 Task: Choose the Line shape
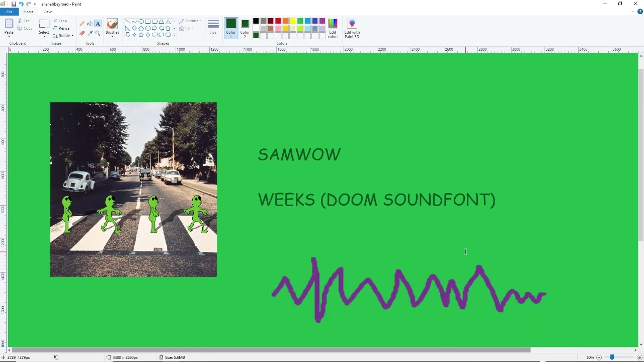pos(128,22)
